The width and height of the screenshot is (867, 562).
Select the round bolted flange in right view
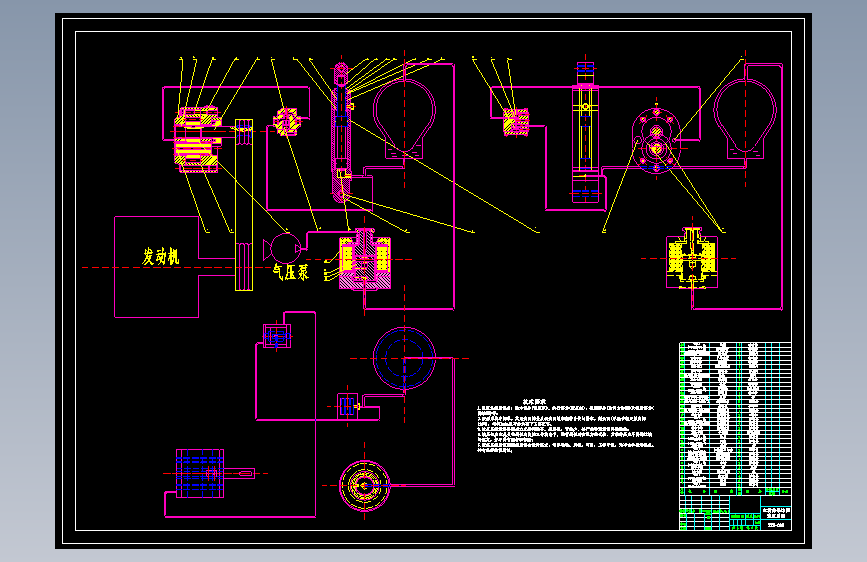[x=656, y=140]
